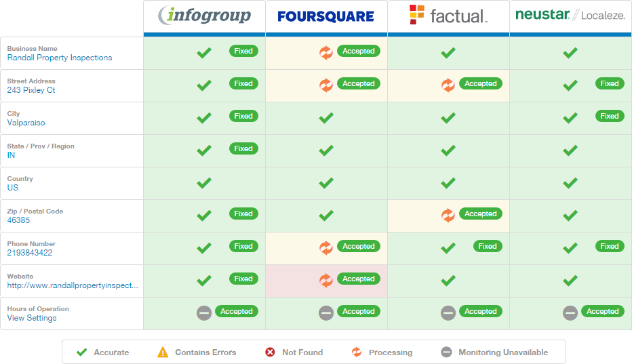Select the Foursquare column header
This screenshot has height=364, width=632.
(x=326, y=16)
